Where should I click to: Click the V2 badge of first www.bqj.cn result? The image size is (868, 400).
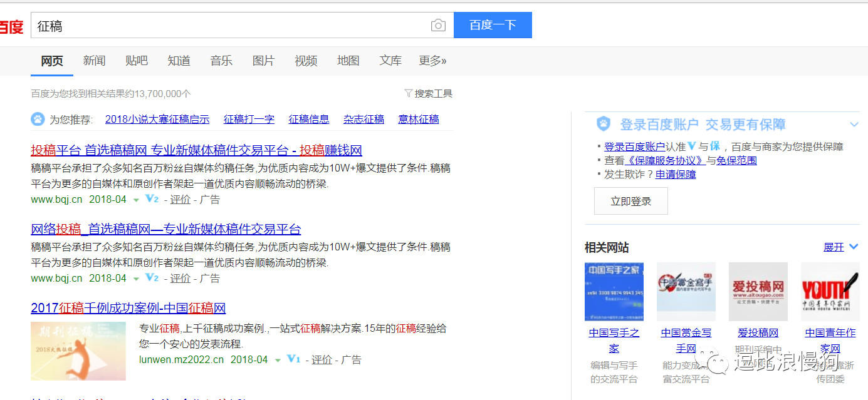(152, 199)
